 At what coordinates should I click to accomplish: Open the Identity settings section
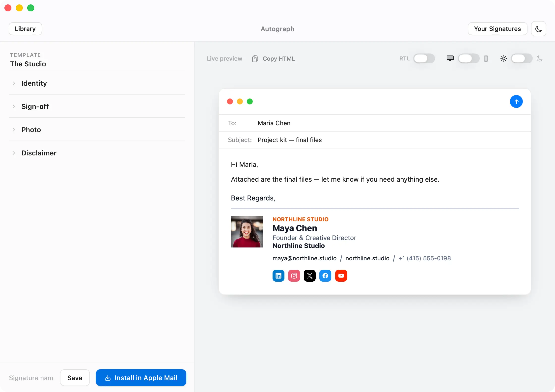97,83
